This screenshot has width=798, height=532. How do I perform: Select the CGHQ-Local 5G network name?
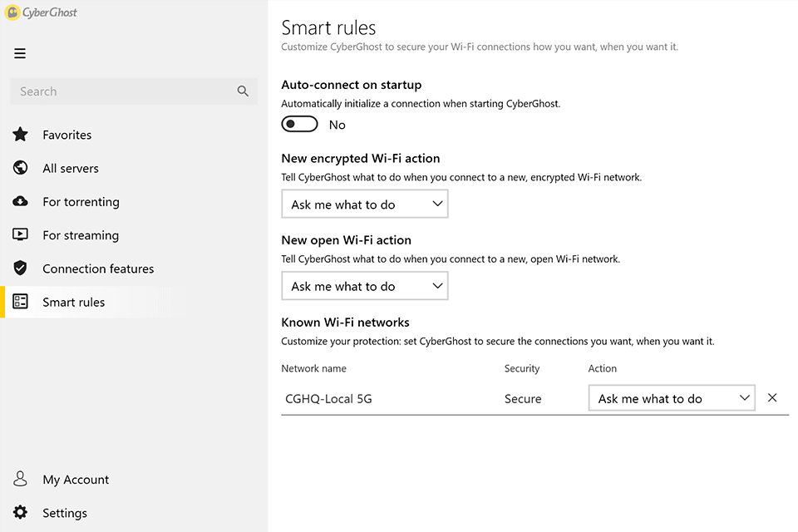coord(328,399)
